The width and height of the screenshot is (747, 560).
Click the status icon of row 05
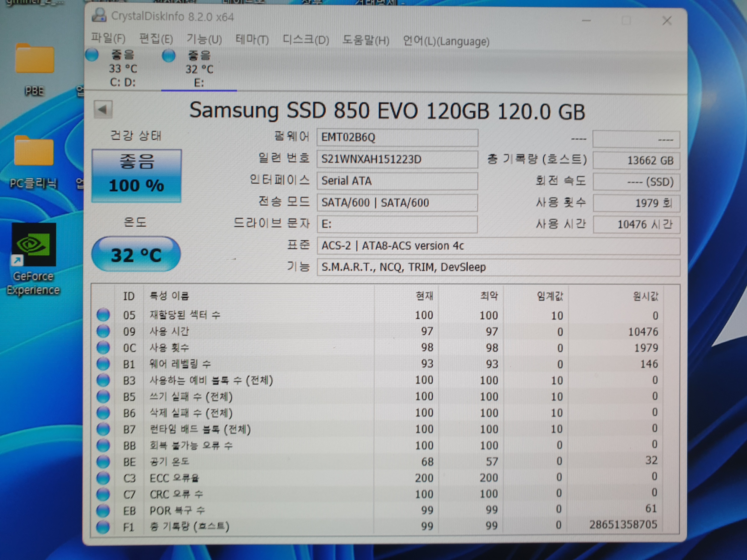coord(103,315)
